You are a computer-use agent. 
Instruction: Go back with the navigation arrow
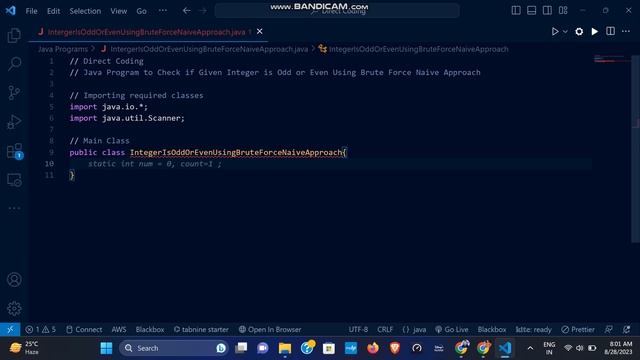tap(187, 11)
